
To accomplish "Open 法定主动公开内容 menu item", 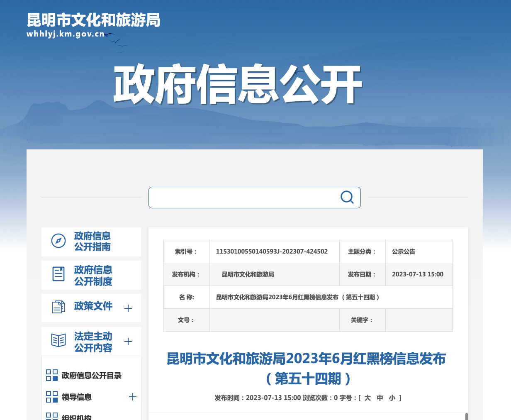I will 91,341.
